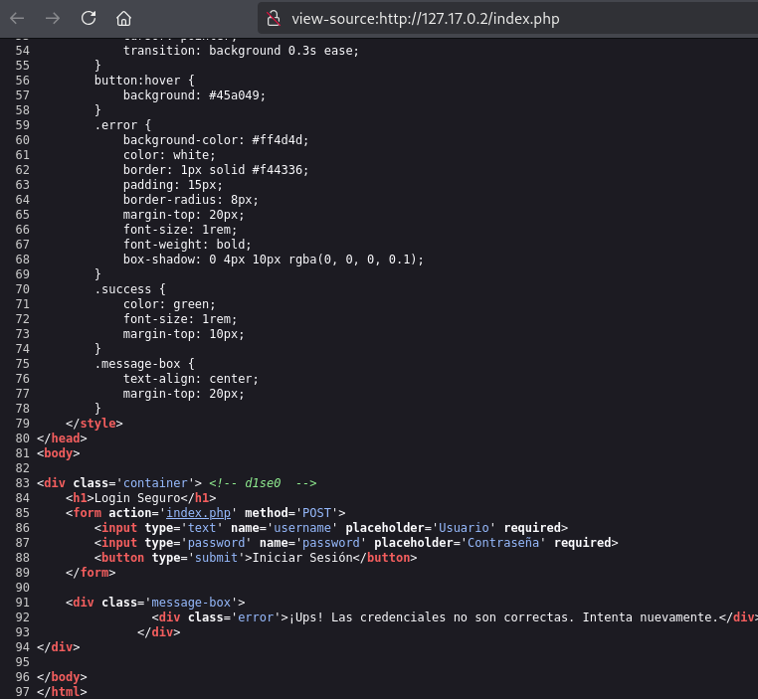Click the 'POST' method value
This screenshot has height=700, width=758.
pos(316,512)
